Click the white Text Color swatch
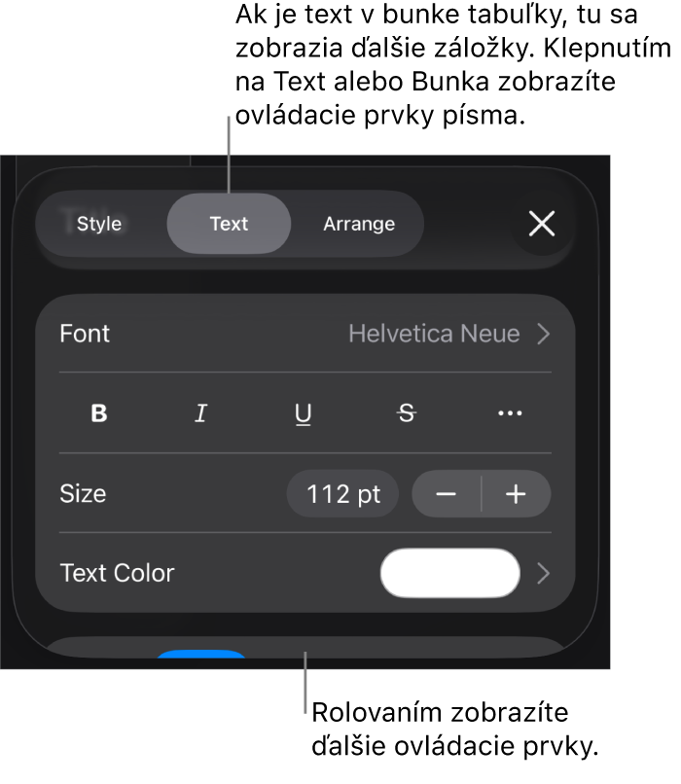The width and height of the screenshot is (681, 784). [450, 573]
